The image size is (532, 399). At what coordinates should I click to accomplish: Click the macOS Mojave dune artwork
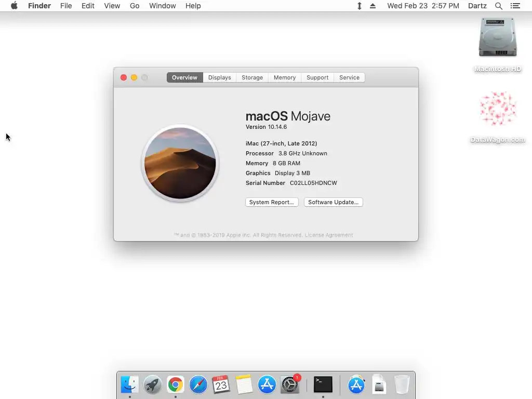(180, 163)
